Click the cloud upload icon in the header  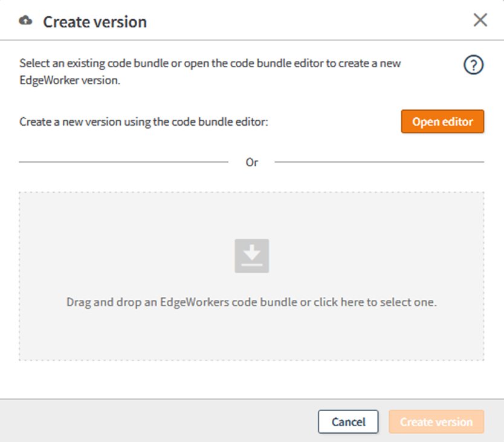(25, 21)
